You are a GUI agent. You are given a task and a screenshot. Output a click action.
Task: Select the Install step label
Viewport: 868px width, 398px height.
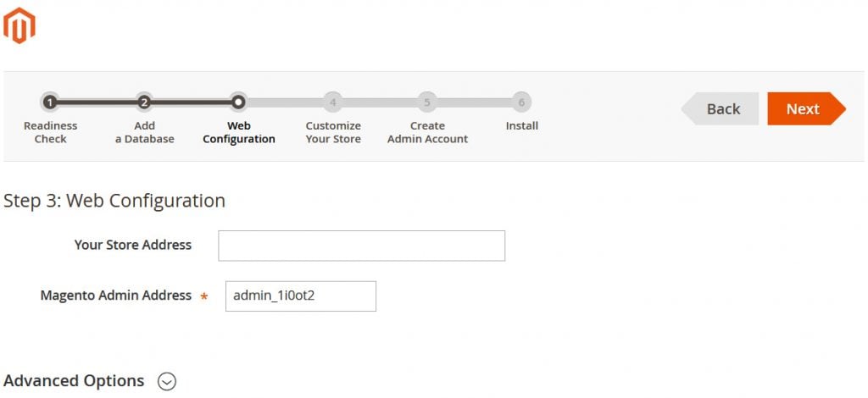tap(521, 126)
